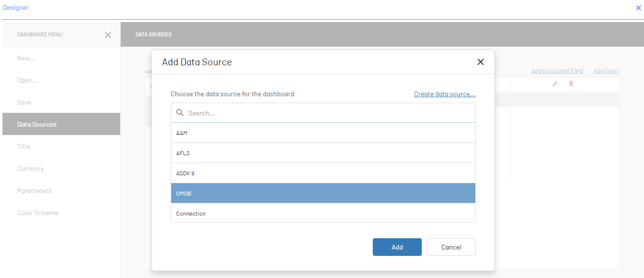This screenshot has width=644, height=278.
Task: Click the magnifier icon in search box
Action: 180,113
